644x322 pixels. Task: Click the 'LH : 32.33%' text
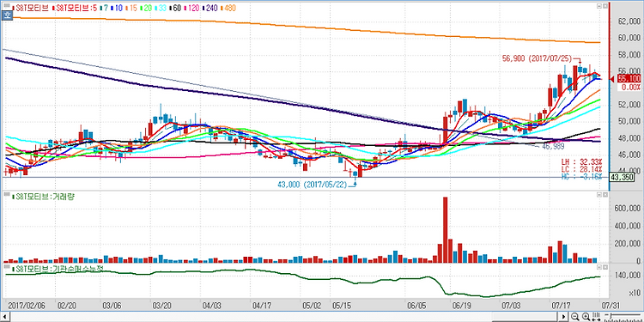581,161
